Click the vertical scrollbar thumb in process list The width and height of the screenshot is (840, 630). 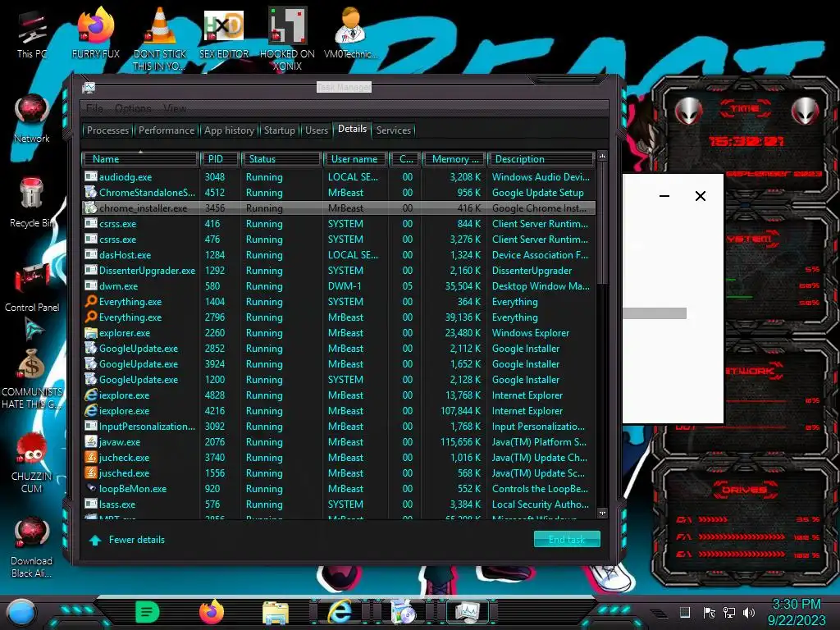coord(602,223)
